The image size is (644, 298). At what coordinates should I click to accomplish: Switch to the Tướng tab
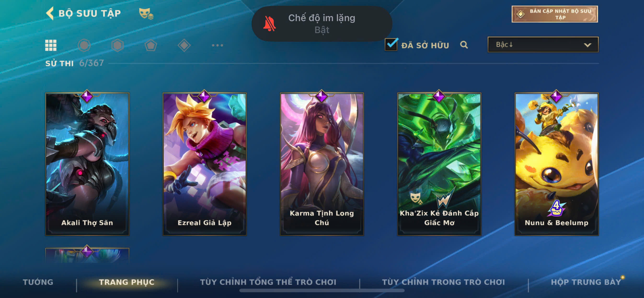tap(38, 282)
